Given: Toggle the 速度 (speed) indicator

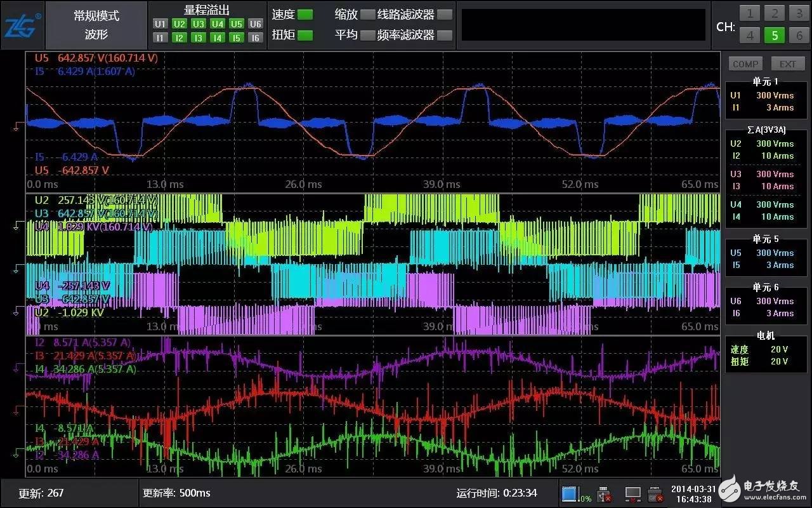Looking at the screenshot, I should 305,15.
